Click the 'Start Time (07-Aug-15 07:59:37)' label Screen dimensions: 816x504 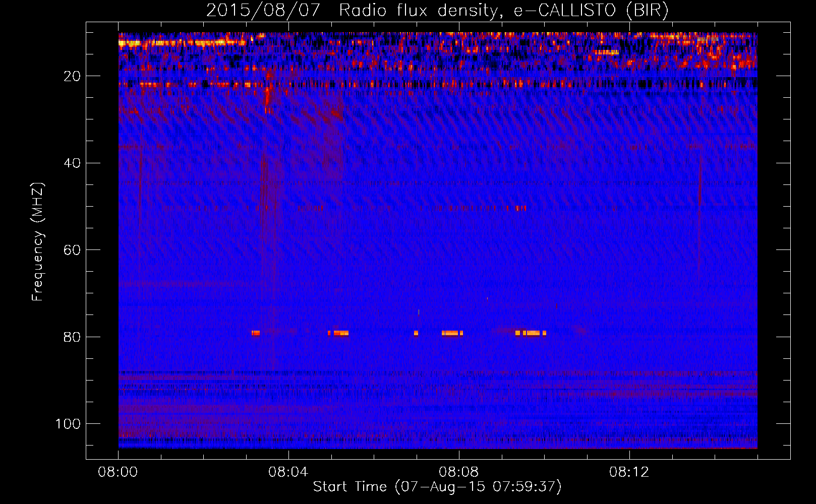437,487
